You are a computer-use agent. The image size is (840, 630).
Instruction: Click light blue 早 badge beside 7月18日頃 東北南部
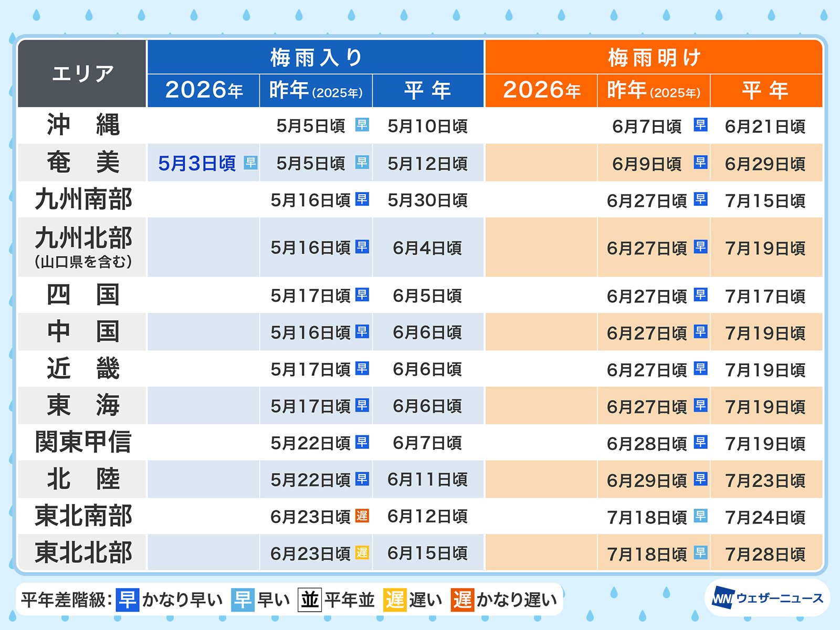[x=700, y=516]
